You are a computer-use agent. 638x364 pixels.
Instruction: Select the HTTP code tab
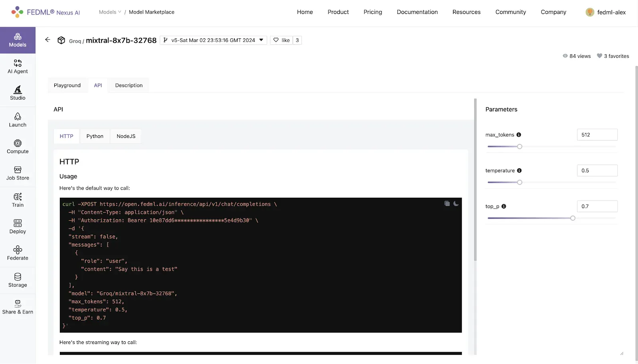tap(67, 136)
